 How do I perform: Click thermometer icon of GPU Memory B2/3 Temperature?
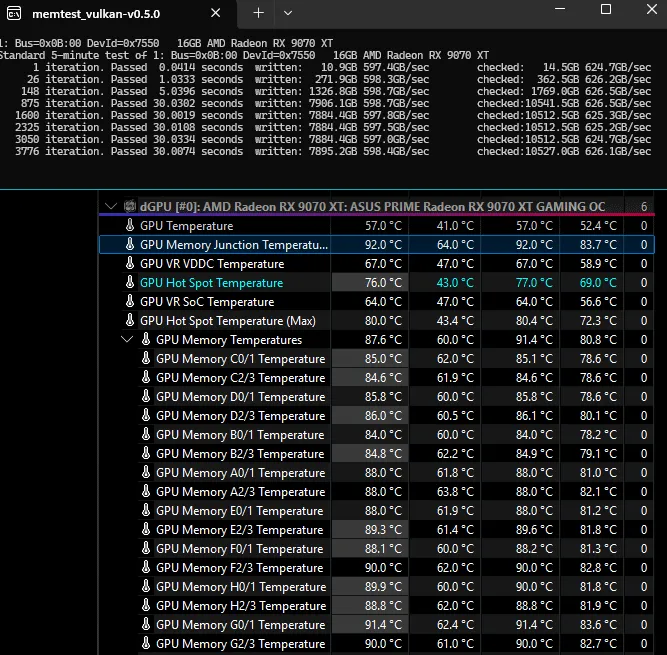pyautogui.click(x=146, y=453)
